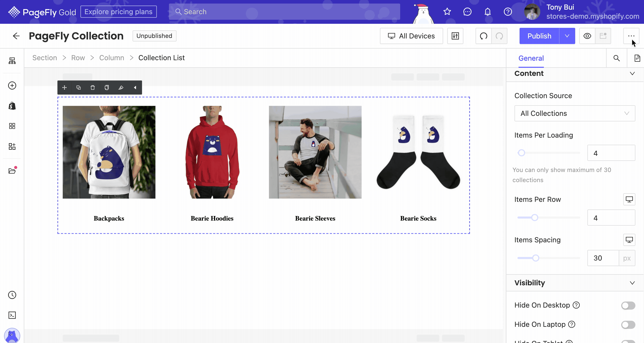The image size is (644, 343).
Task: Open the Shopify elements icon
Action: [12, 106]
